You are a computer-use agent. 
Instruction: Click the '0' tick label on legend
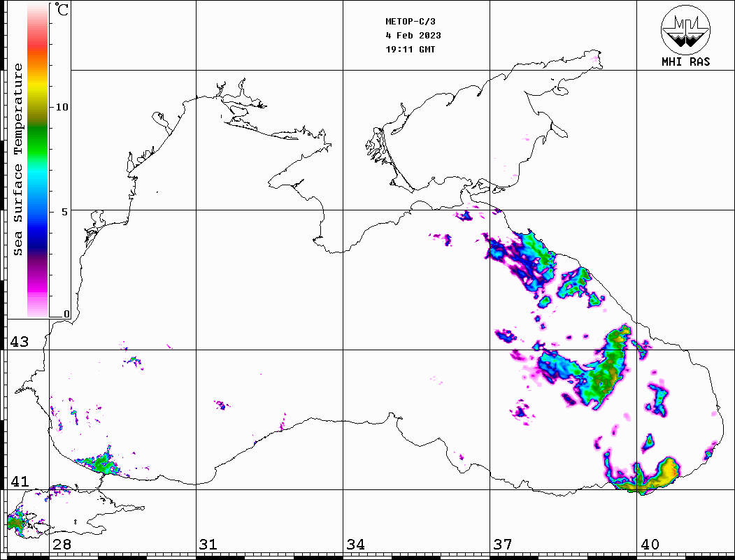tap(66, 314)
